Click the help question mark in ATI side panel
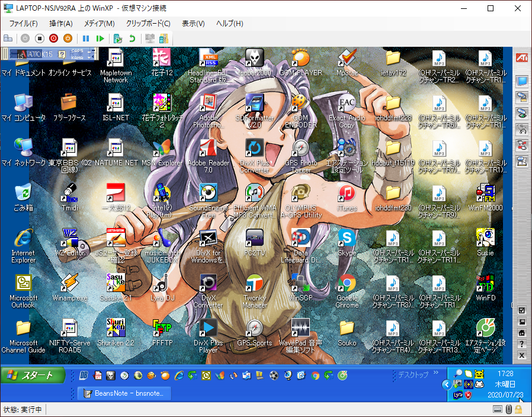 click(522, 344)
